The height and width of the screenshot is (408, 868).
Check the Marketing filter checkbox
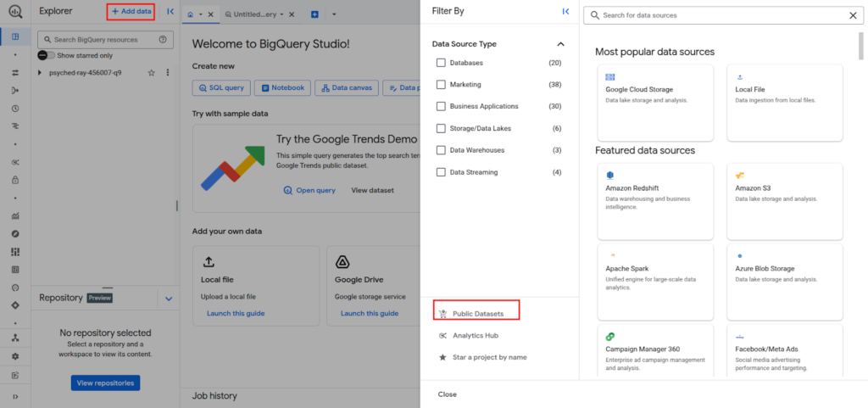click(x=441, y=85)
